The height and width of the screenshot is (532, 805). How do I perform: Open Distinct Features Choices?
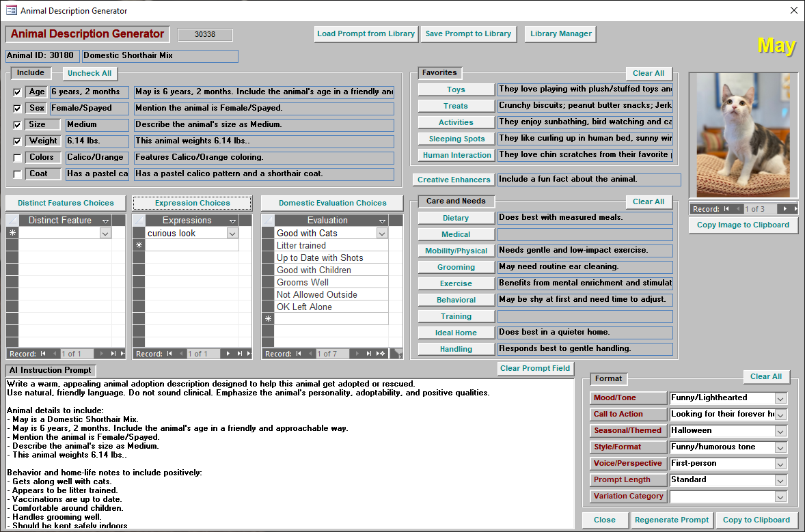point(66,203)
